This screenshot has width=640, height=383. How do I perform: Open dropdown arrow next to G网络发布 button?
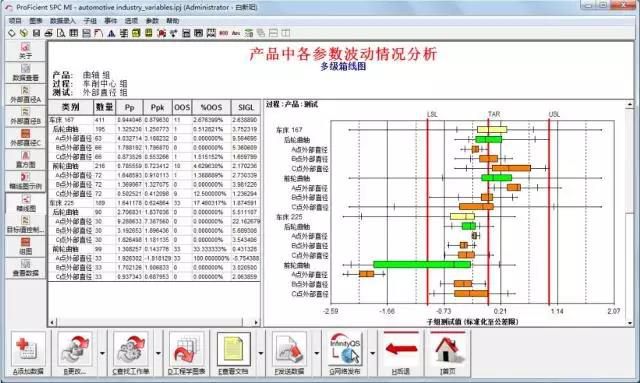[x=372, y=353]
